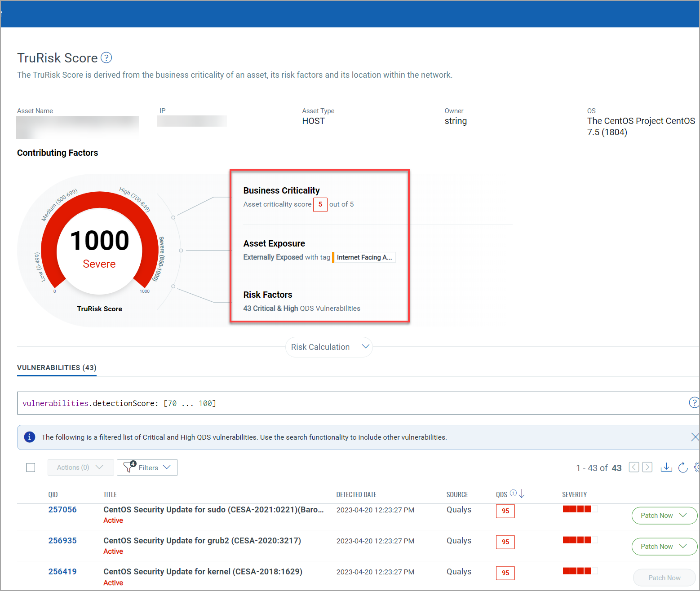Refresh the vulnerabilities table
700x591 pixels.
[683, 468]
